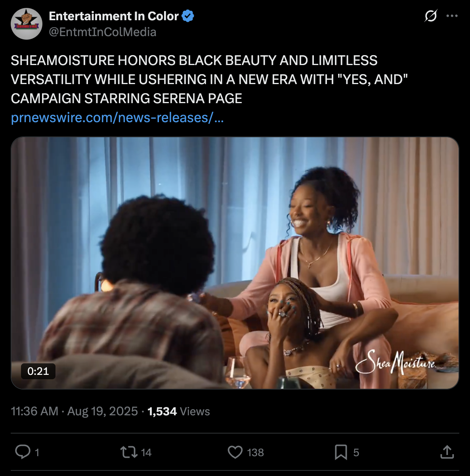Click the repost arrows icon
The width and height of the screenshot is (470, 476).
point(128,452)
